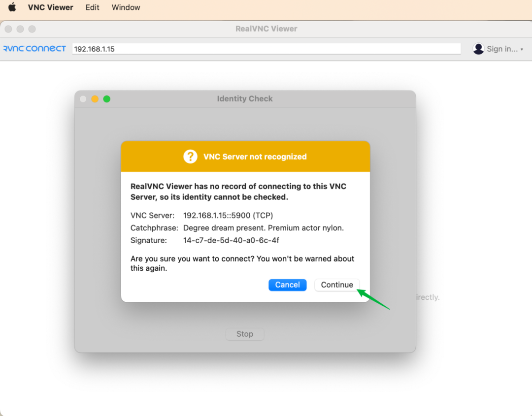This screenshot has width=532, height=416.
Task: Click the 'Catchphrase:' field label
Action: pos(154,228)
